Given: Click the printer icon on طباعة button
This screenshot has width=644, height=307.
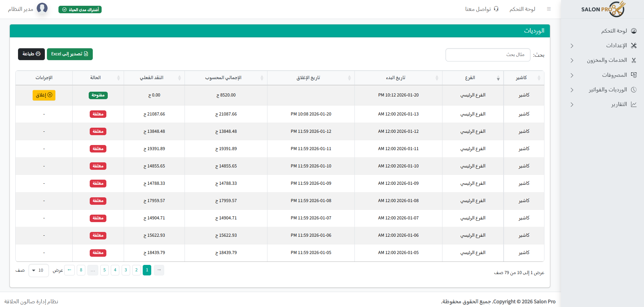Looking at the screenshot, I should pyautogui.click(x=38, y=54).
